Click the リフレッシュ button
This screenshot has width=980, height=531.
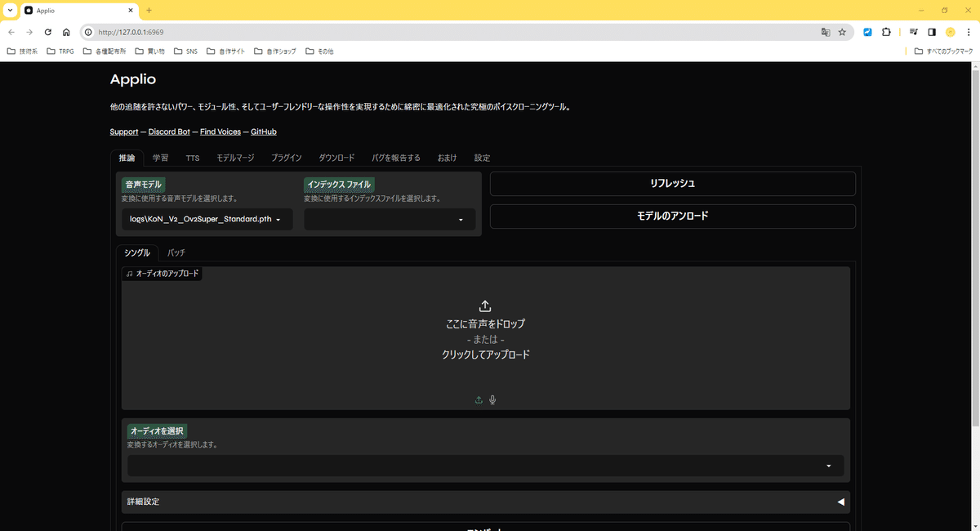tap(672, 183)
